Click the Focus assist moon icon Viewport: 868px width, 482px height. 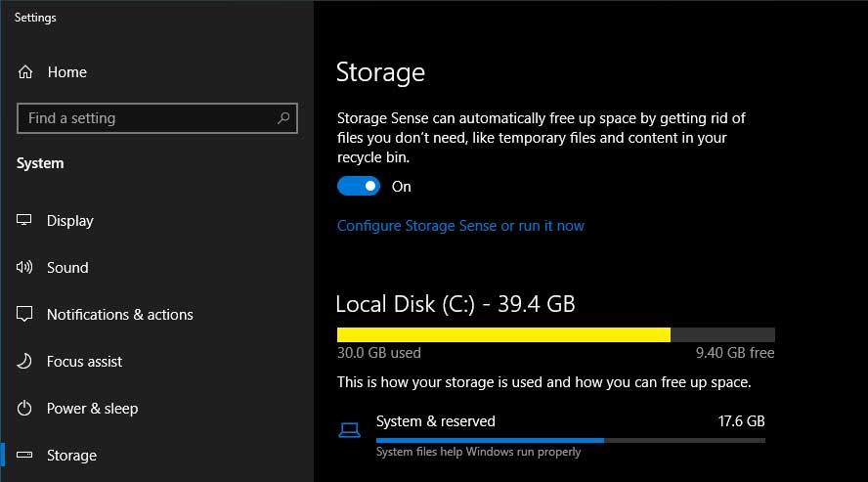coord(24,362)
